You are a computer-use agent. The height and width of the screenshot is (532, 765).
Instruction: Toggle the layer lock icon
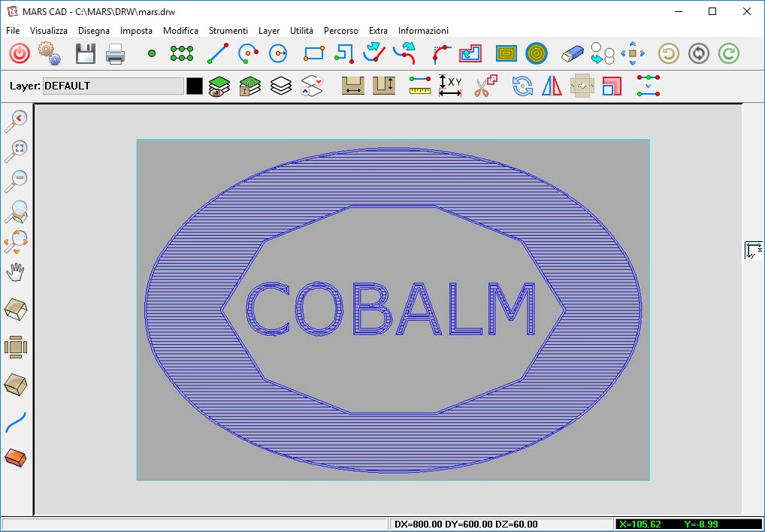coord(250,86)
